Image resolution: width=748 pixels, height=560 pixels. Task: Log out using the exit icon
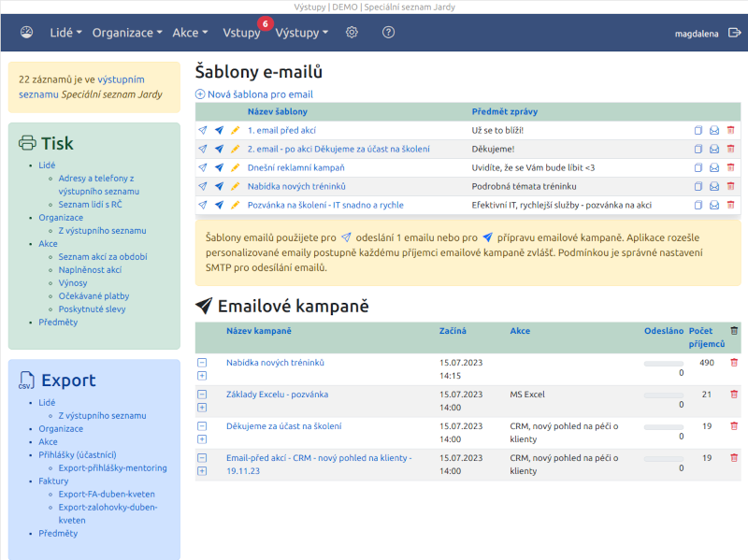tap(735, 33)
